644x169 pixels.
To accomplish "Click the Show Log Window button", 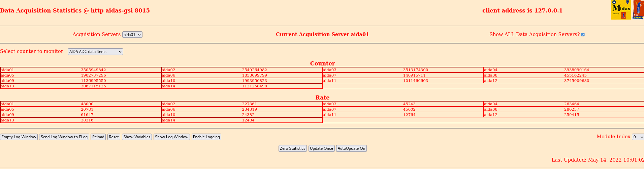I will click(x=172, y=137).
